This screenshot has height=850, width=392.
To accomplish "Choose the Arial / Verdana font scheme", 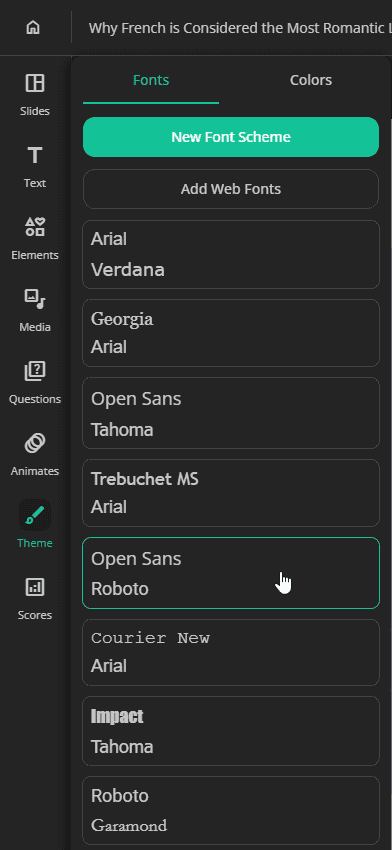I will [231, 254].
